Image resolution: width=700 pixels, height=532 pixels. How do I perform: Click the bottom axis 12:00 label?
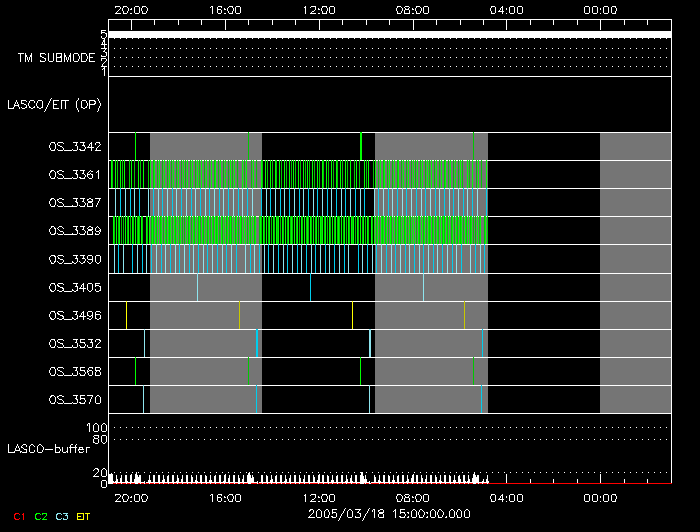coord(319,498)
